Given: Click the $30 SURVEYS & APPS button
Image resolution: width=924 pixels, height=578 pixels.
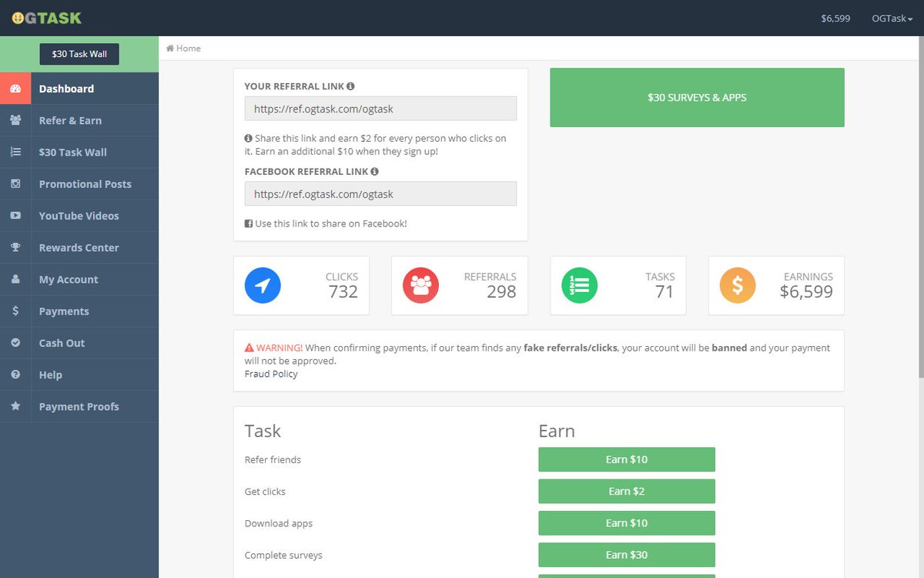Looking at the screenshot, I should click(697, 98).
